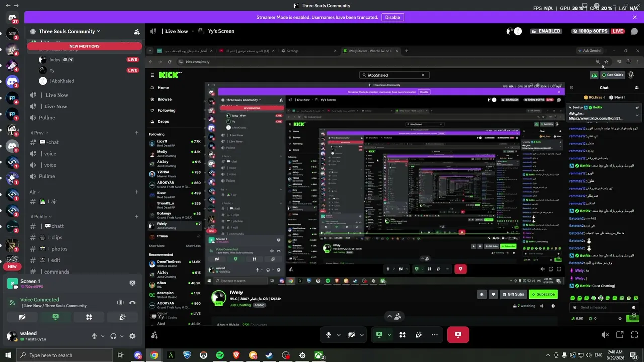
Task: Open Activities from the voice panel
Action: tap(89, 317)
